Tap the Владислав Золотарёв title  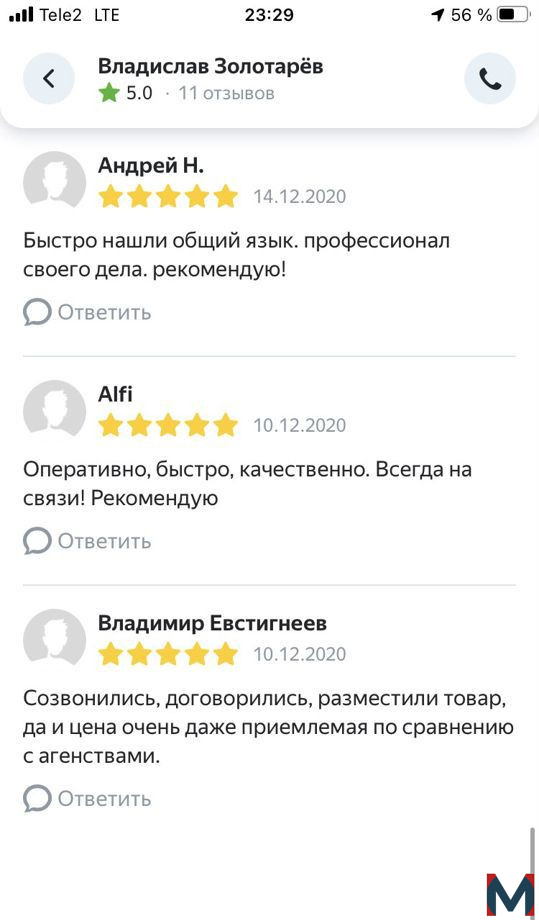click(x=211, y=67)
